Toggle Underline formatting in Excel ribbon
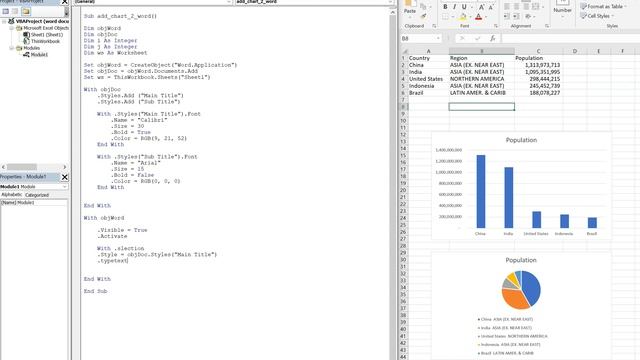This screenshot has width=640, height=360. [x=464, y=7]
